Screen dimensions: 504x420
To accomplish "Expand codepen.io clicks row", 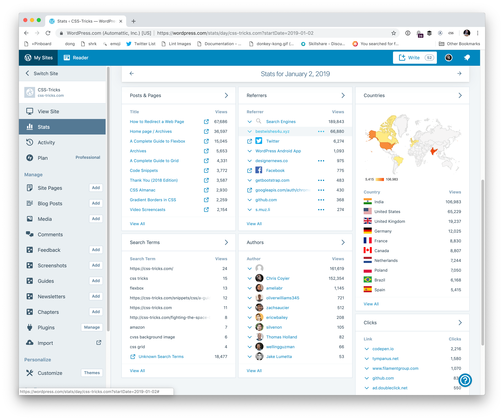I will click(367, 349).
